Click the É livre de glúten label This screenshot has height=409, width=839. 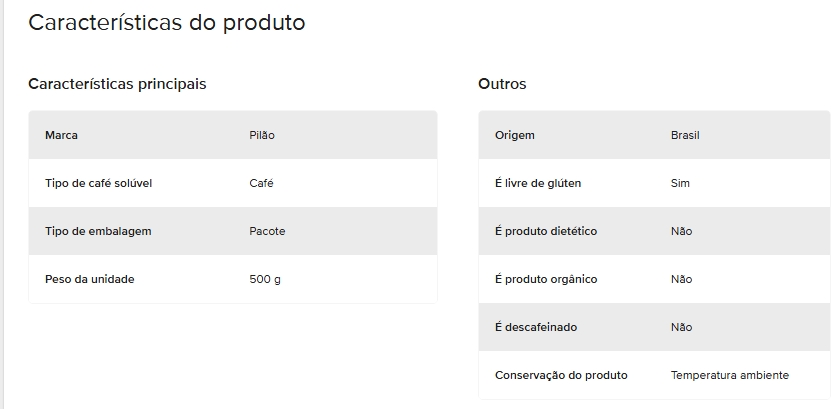[x=538, y=183]
